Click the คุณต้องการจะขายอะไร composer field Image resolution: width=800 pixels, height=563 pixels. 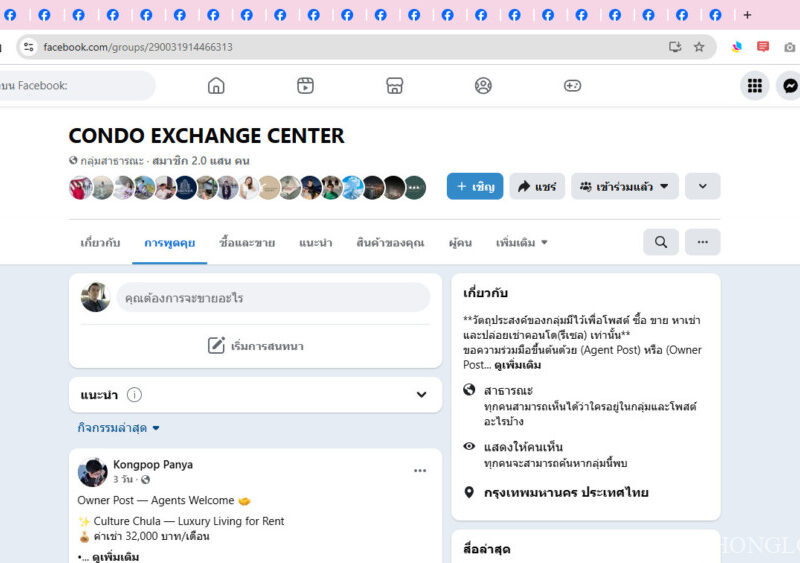[273, 298]
